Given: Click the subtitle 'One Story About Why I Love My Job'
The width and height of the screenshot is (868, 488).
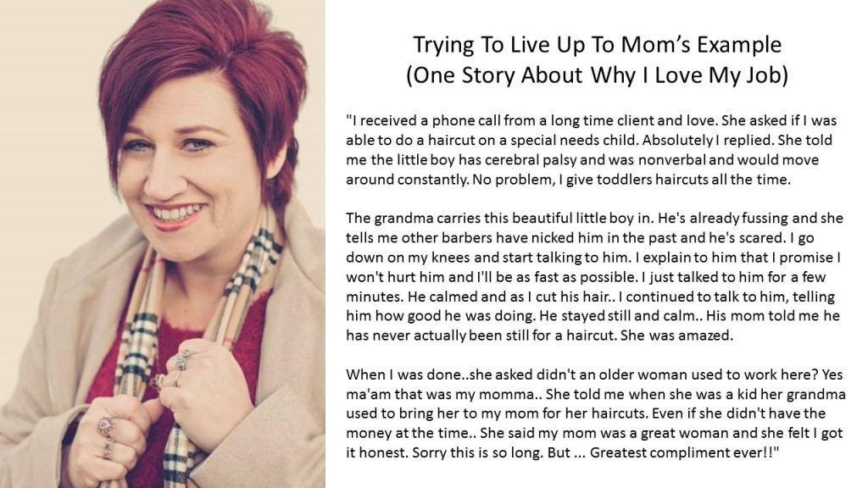Looking at the screenshot, I should [x=598, y=75].
